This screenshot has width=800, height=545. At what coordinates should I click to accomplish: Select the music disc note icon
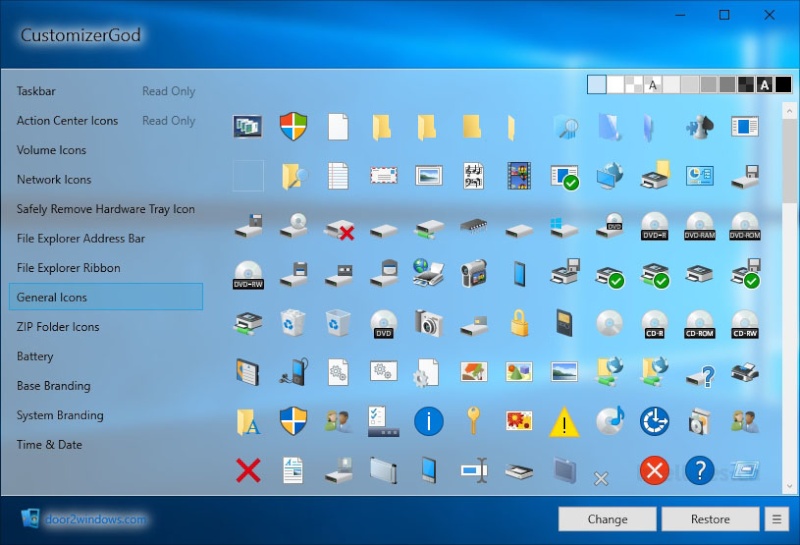(x=610, y=420)
